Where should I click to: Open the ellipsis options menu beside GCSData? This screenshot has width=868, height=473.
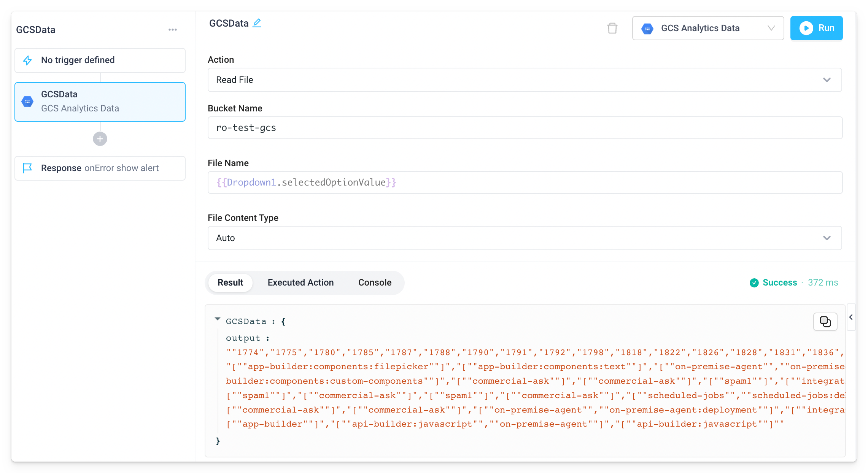(x=173, y=29)
